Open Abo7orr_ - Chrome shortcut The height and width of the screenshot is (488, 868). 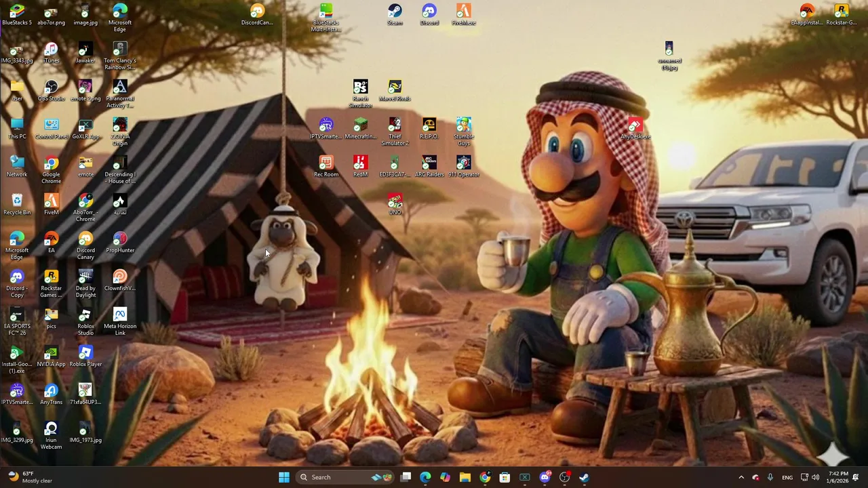pos(85,208)
